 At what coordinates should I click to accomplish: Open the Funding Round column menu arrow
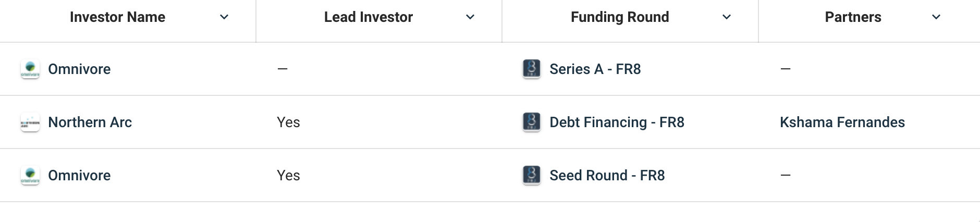727,17
